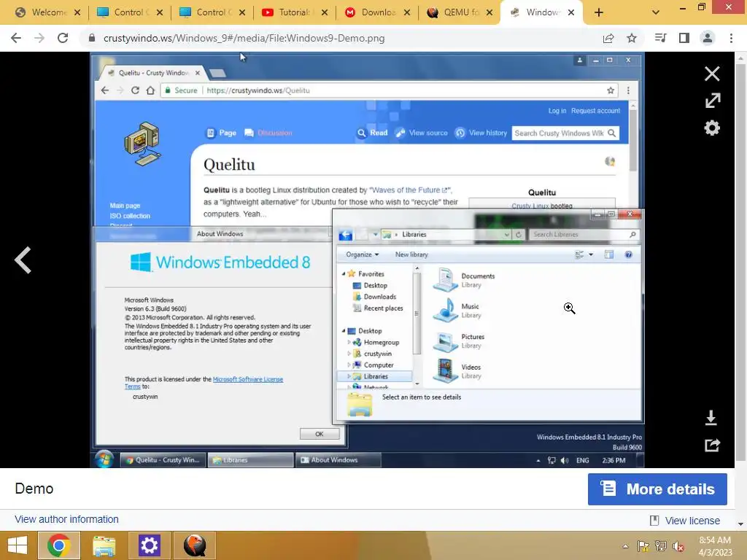Go back using Chrome's back arrow

tap(16, 38)
